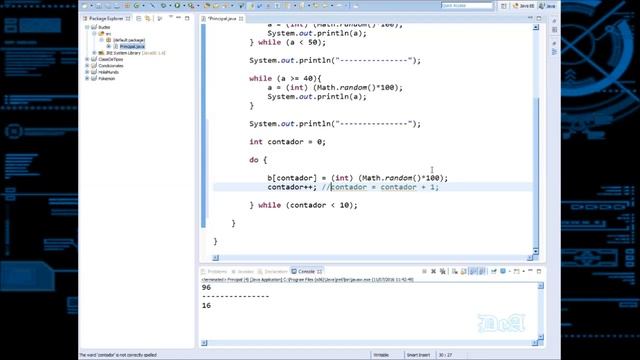Collapse the src folder node

coord(94,33)
